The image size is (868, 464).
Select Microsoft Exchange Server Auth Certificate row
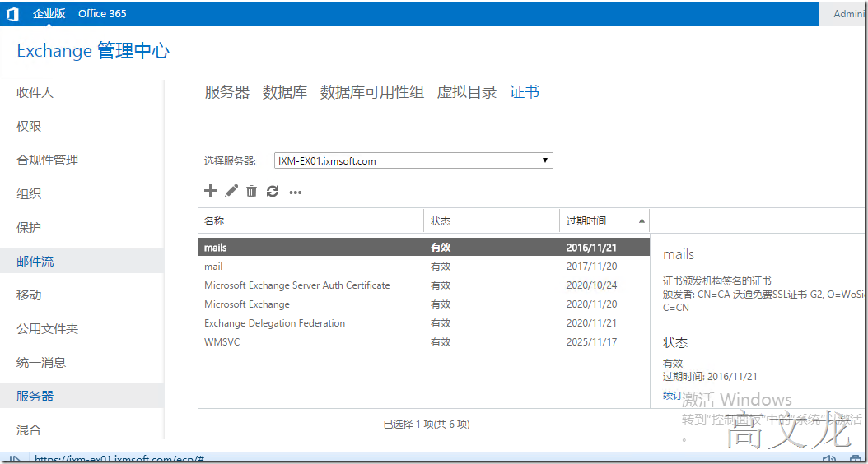click(x=423, y=285)
